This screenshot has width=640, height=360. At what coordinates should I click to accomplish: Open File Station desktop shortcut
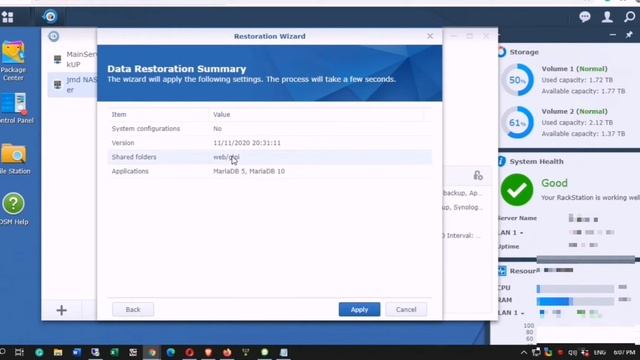(x=15, y=158)
